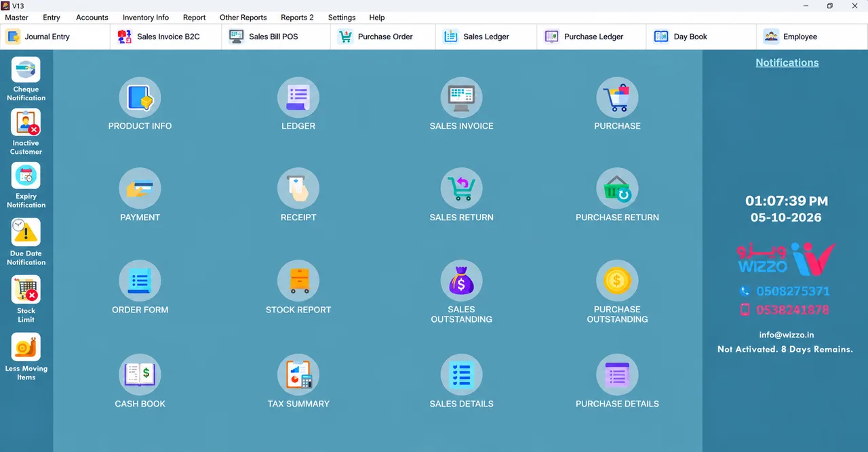Click the WIZZO logo
This screenshot has width=868, height=452.
tap(786, 258)
